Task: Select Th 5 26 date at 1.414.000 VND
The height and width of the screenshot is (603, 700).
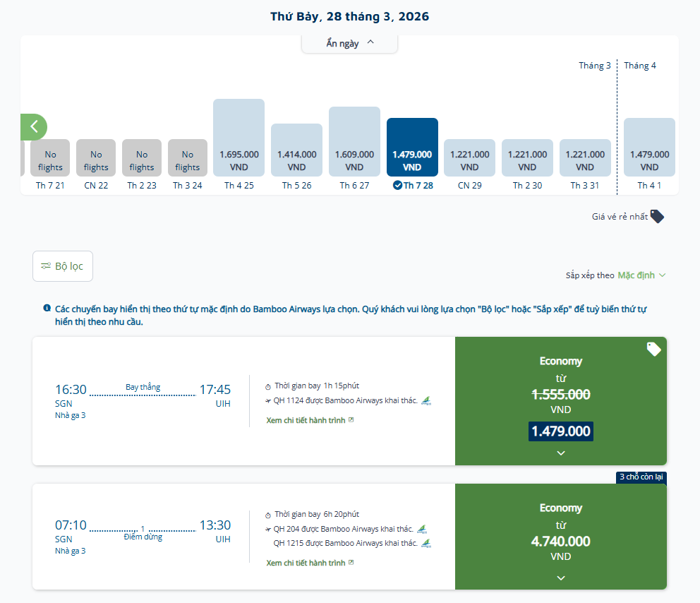Action: tap(296, 150)
